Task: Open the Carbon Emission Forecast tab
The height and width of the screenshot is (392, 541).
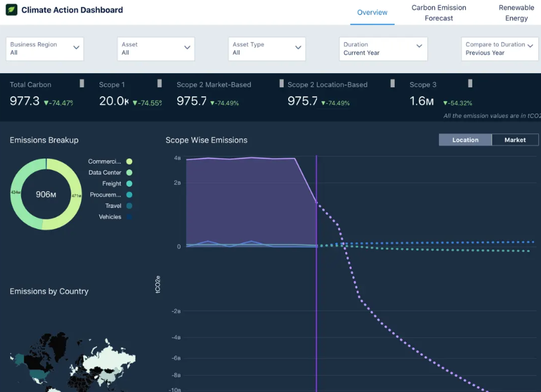Action: [x=438, y=13]
